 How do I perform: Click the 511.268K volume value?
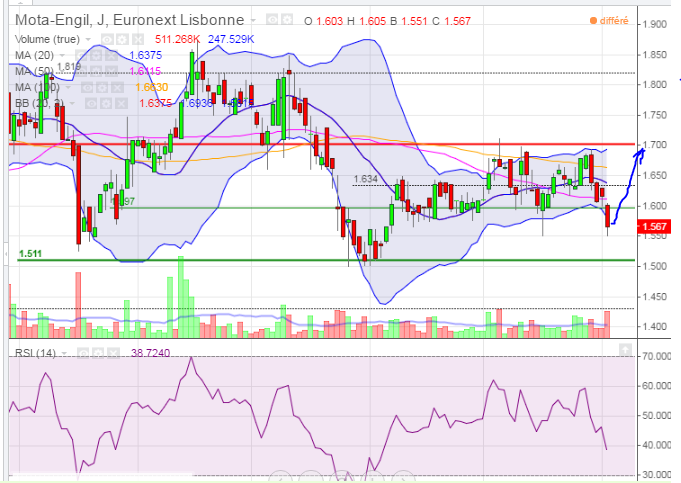tap(177, 39)
